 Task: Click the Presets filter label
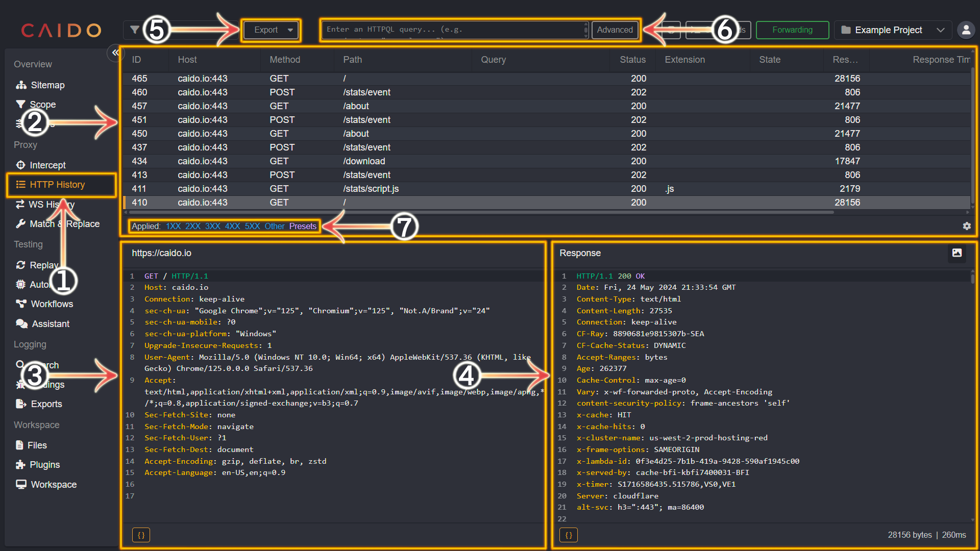pyautogui.click(x=303, y=226)
